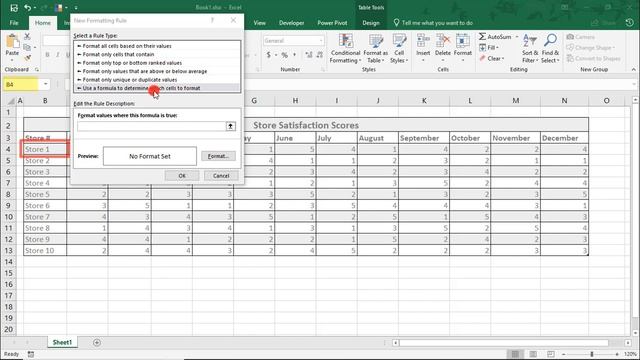Screen dimensions: 640x360
Task: Collapse the ribbon with the chevron
Action: click(x=633, y=69)
